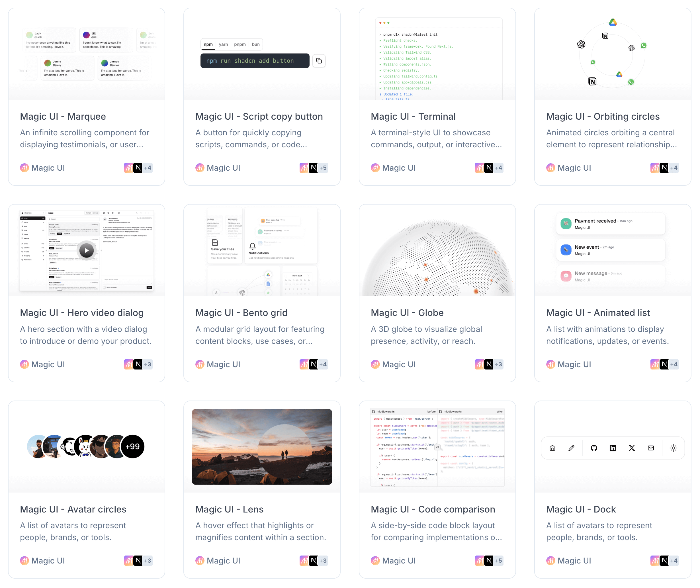The height and width of the screenshot is (588, 700).
Task: Click the Bento grid preview thumbnail
Action: [x=262, y=250]
